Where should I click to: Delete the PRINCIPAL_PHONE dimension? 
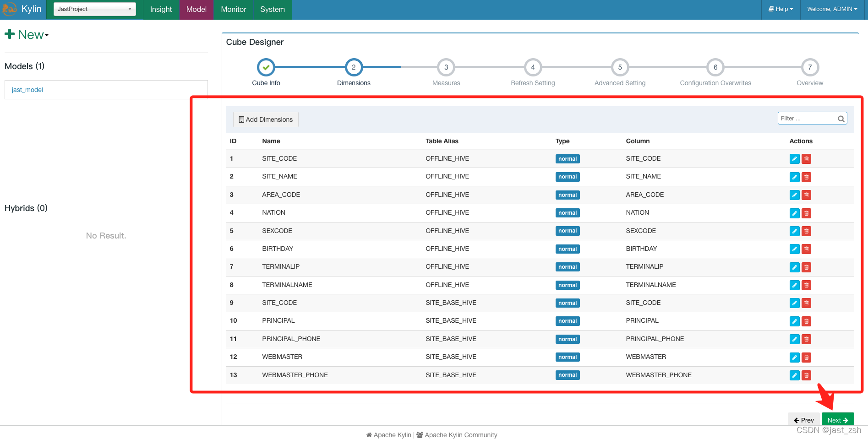tap(806, 339)
